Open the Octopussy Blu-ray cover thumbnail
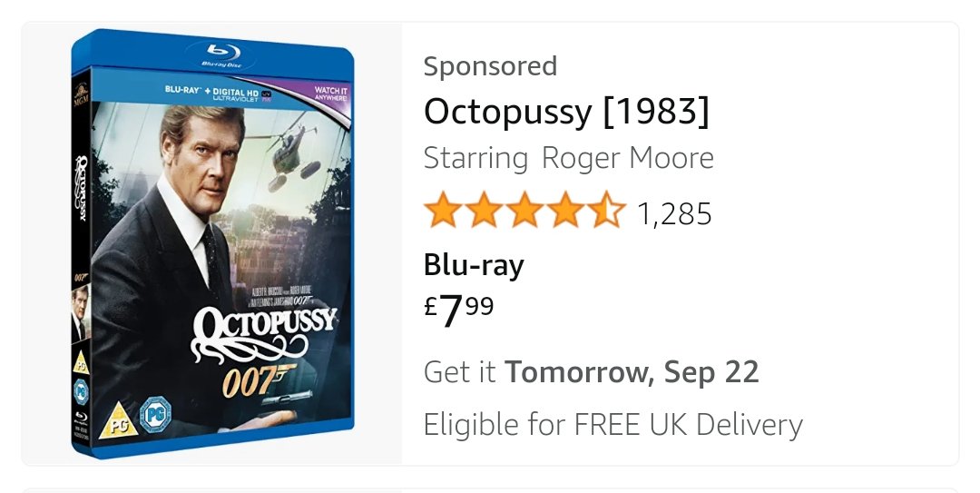The image size is (980, 493). [x=211, y=245]
